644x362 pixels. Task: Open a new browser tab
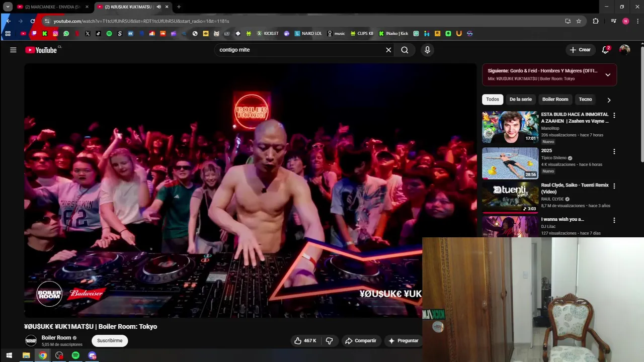[x=179, y=7]
